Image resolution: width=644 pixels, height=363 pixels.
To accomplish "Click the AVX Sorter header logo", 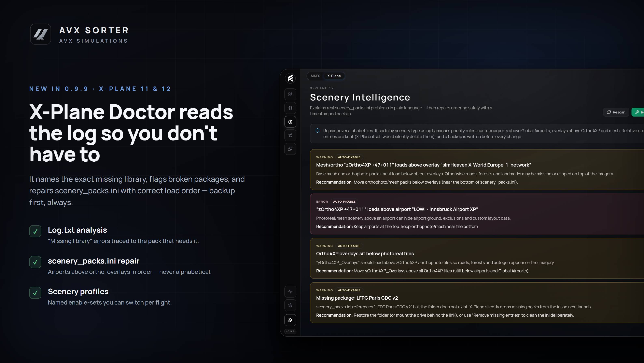I will [41, 34].
